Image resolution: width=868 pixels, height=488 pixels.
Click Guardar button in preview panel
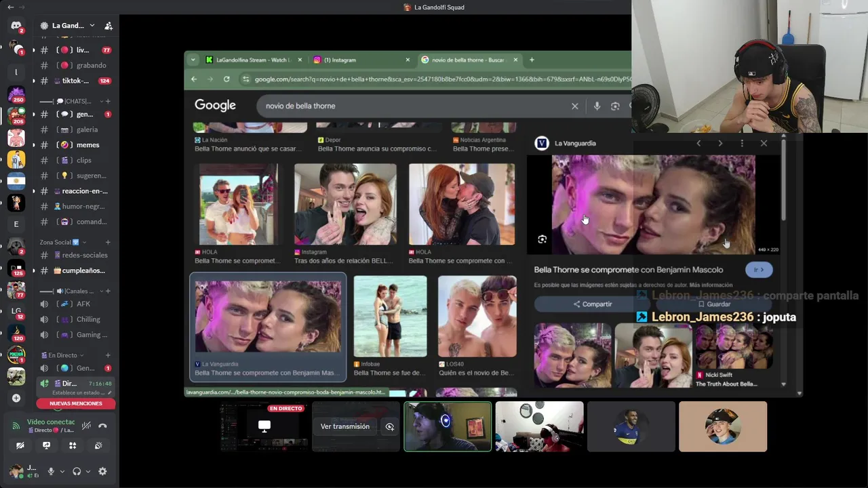point(714,304)
